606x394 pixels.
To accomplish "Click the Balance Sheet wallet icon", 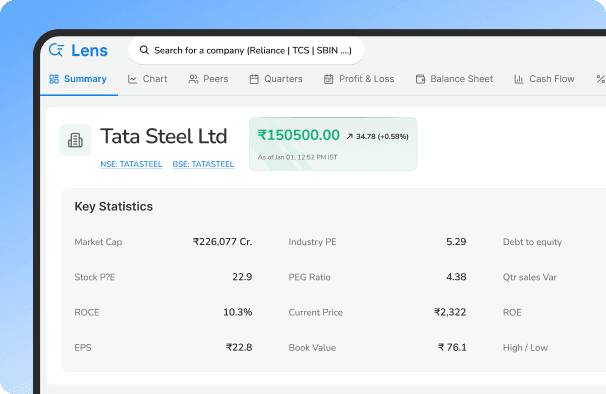I will (420, 79).
